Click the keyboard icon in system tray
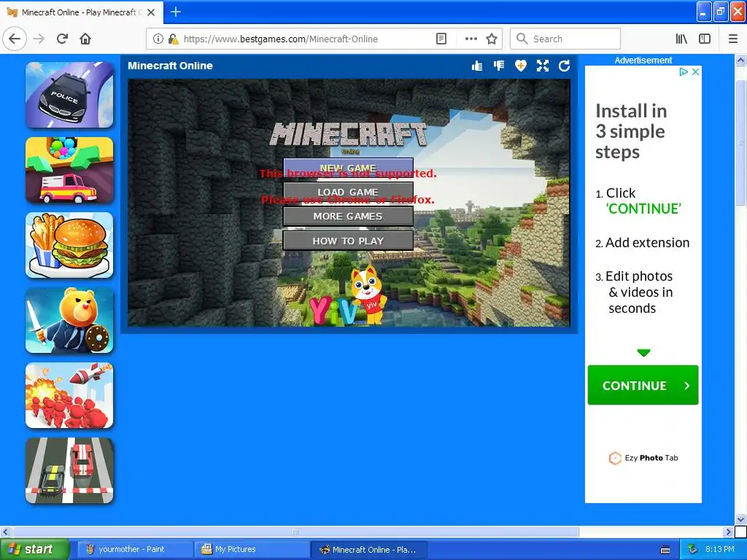 pos(665,550)
